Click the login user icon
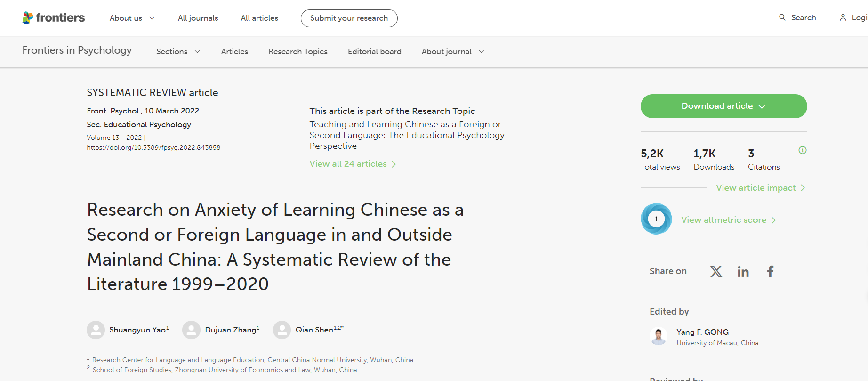868x381 pixels. pos(843,17)
